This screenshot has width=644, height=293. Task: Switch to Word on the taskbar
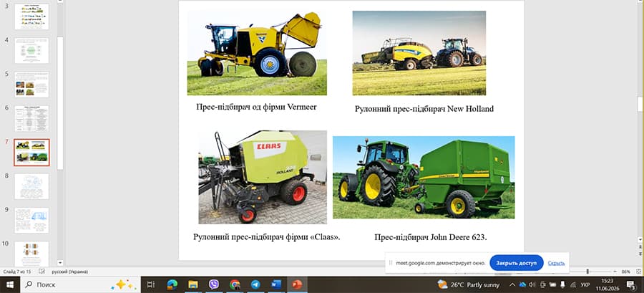pyautogui.click(x=276, y=284)
